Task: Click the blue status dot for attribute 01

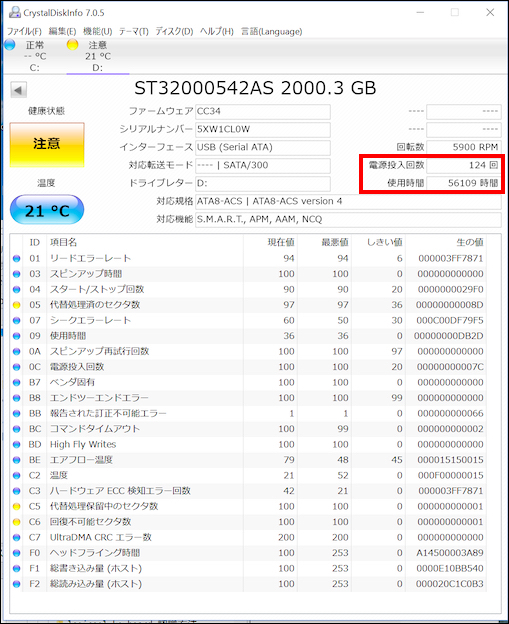Action: [x=16, y=259]
